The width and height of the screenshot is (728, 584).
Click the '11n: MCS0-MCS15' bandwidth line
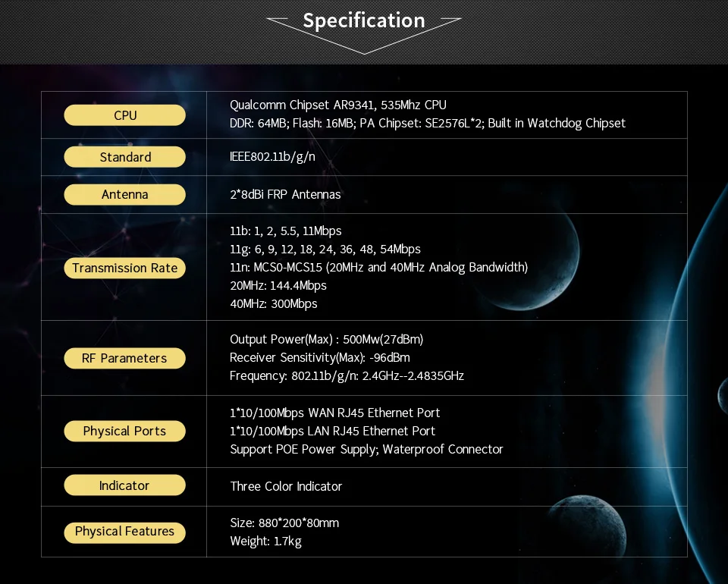tap(379, 268)
